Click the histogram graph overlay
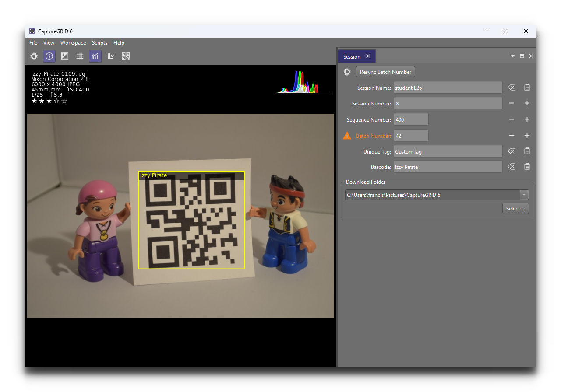The image size is (561, 392). click(302, 82)
